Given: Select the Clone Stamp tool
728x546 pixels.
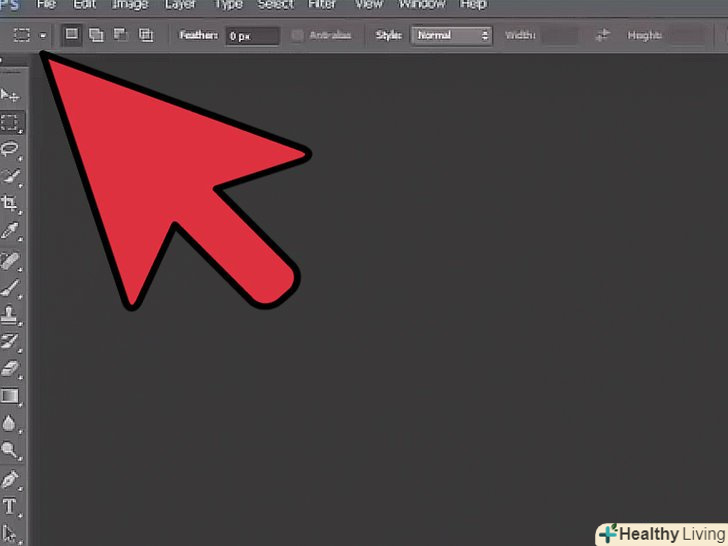Looking at the screenshot, I should 9,315.
